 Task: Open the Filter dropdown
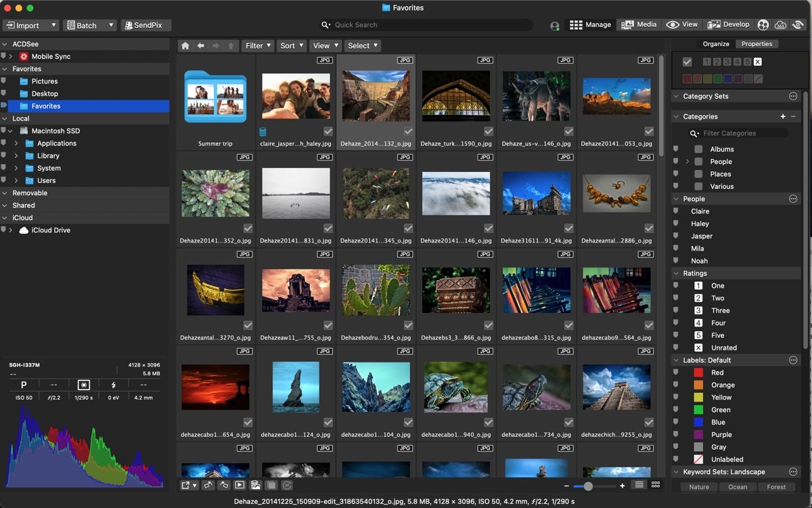point(257,45)
